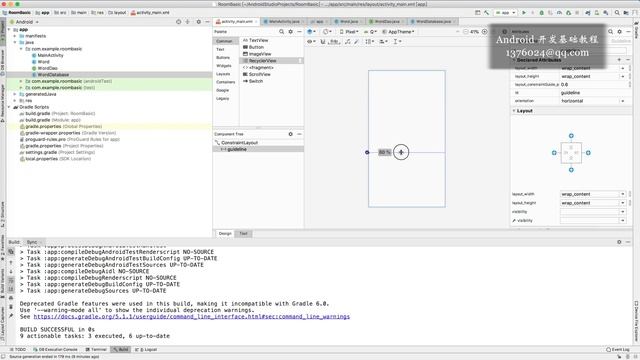Click the Make Project hammer icon
This screenshot has height=360, width=640.
487,13
